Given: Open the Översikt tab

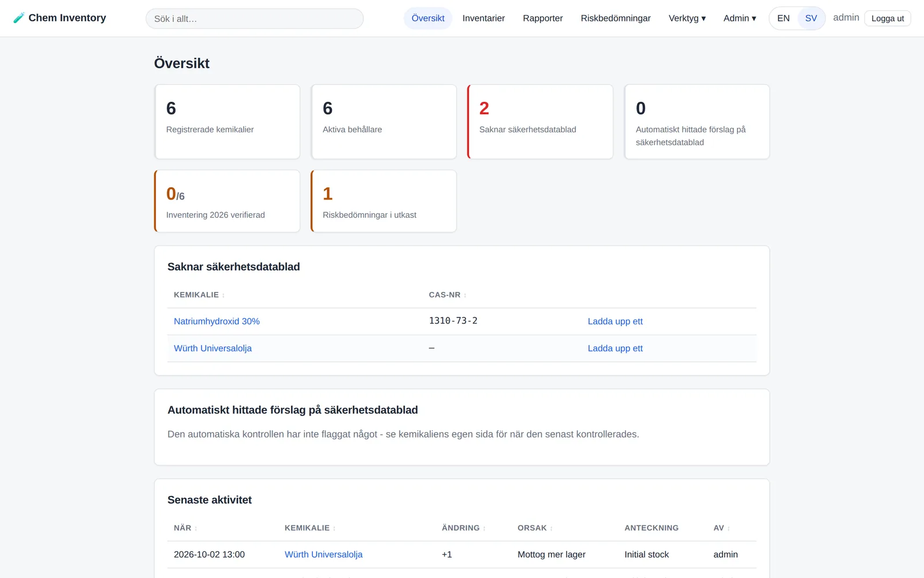Looking at the screenshot, I should click(x=428, y=18).
